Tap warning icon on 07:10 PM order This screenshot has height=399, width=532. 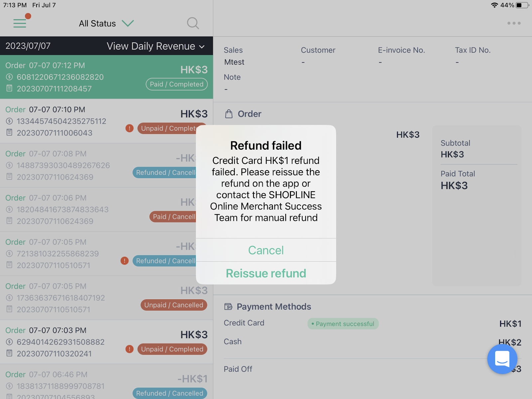[x=129, y=128]
